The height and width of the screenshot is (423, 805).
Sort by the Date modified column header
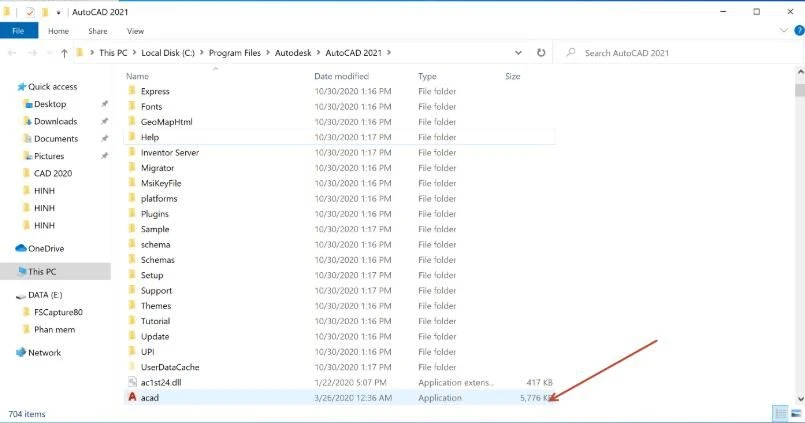342,76
